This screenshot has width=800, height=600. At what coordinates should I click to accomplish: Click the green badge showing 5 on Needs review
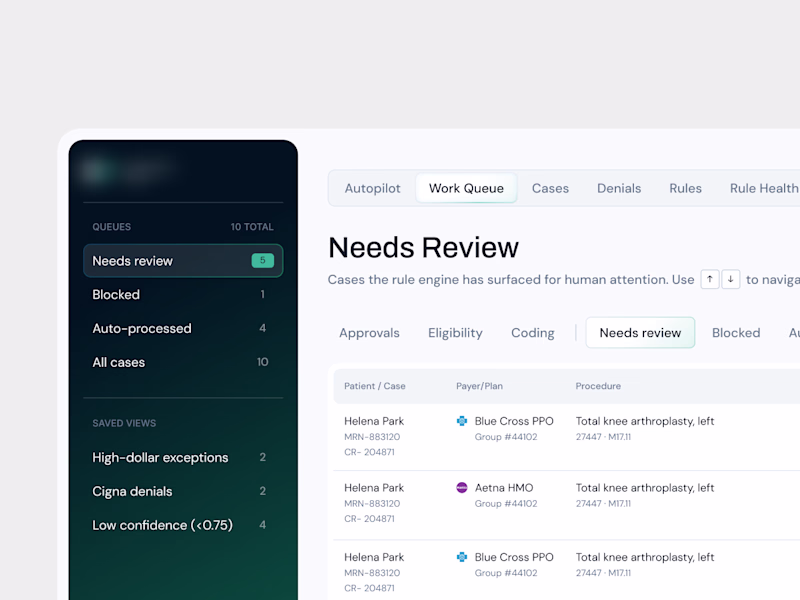tap(263, 260)
